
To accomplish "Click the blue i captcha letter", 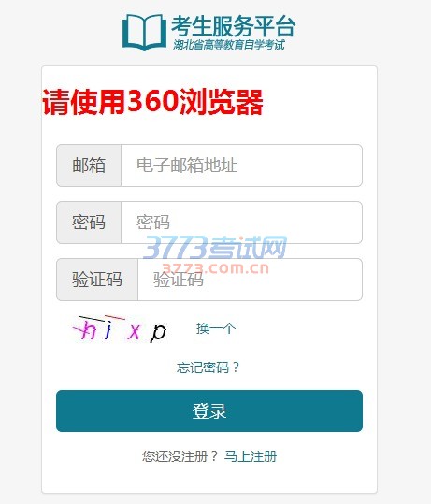I will 108,330.
